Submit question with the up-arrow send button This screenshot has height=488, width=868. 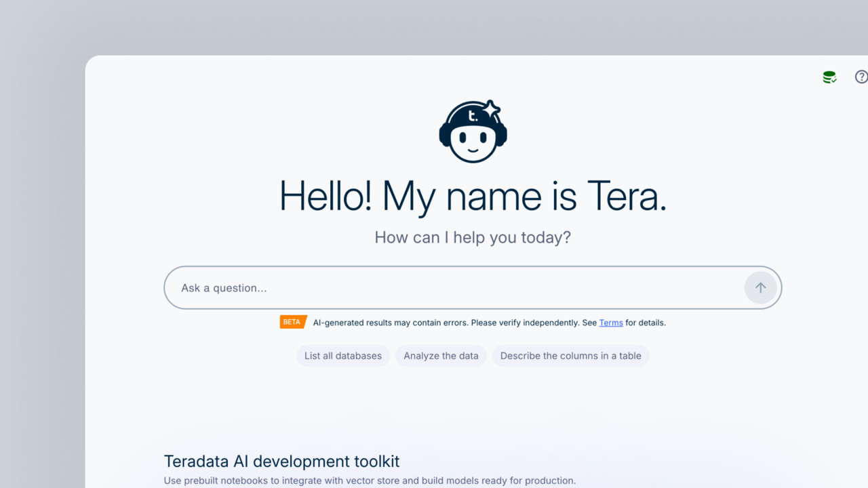pos(760,287)
